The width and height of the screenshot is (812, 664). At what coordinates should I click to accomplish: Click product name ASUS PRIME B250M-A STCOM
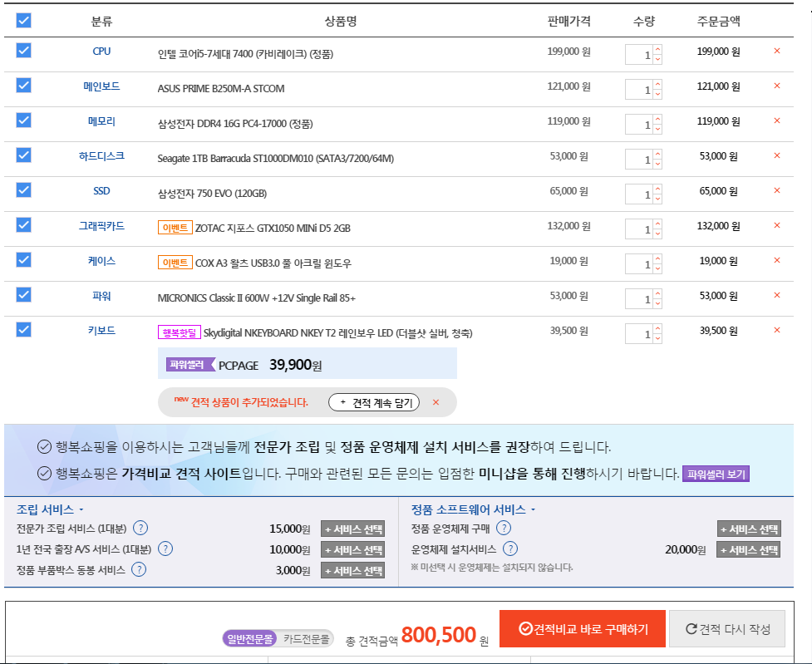point(221,89)
